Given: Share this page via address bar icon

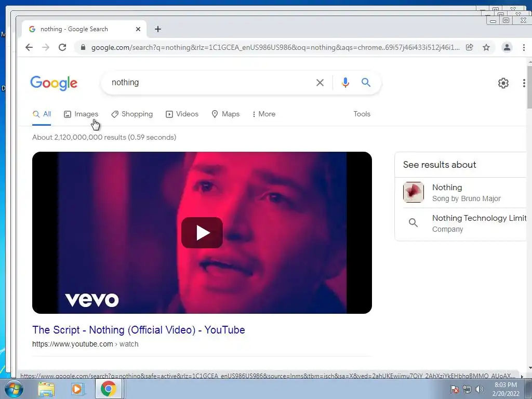Looking at the screenshot, I should (x=470, y=47).
